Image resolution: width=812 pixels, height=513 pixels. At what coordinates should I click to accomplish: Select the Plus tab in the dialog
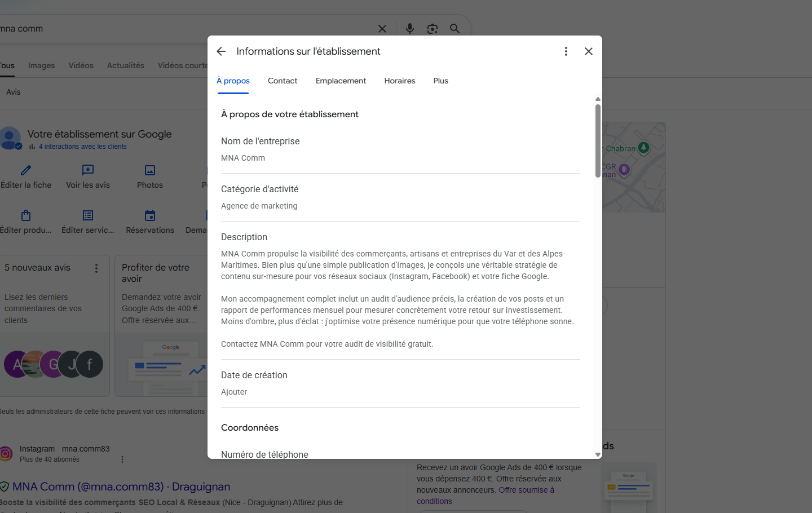coord(441,81)
